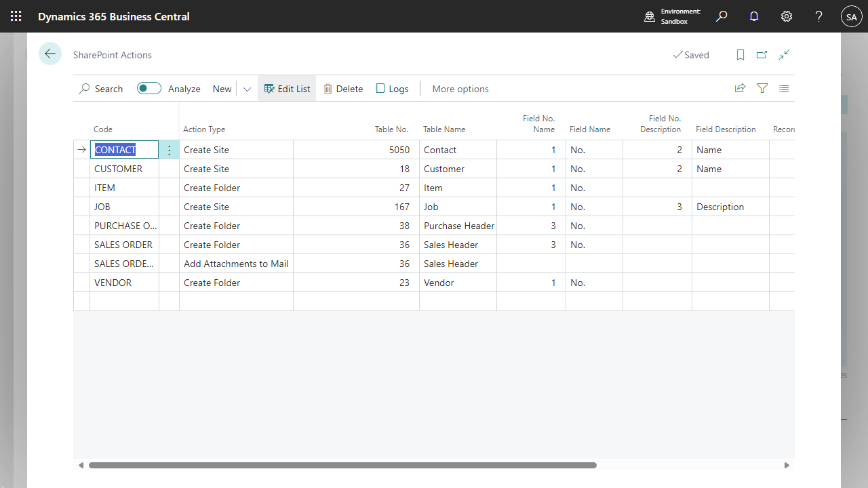
Task: Open the settings gear
Action: (x=787, y=16)
